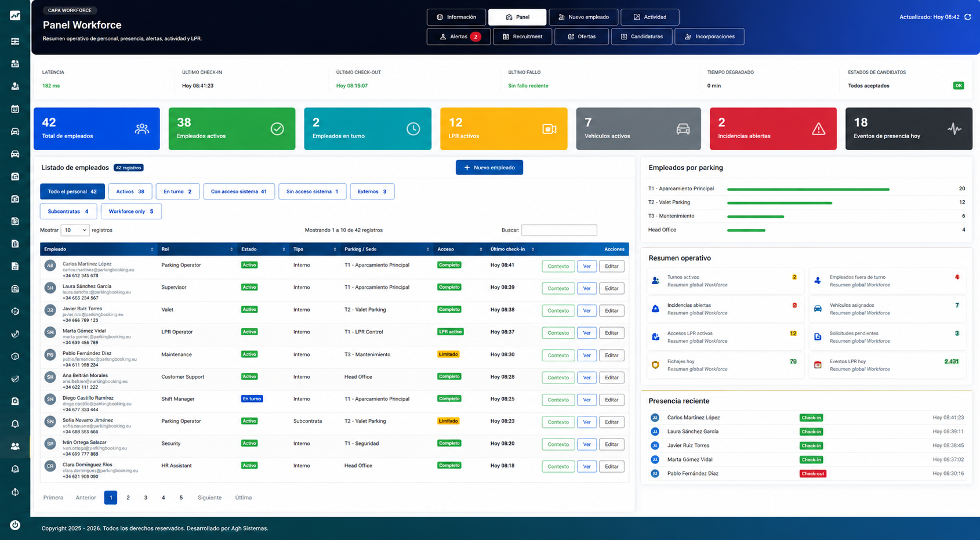
Task: Click the people icon on Total de empleados card
Action: (141, 129)
